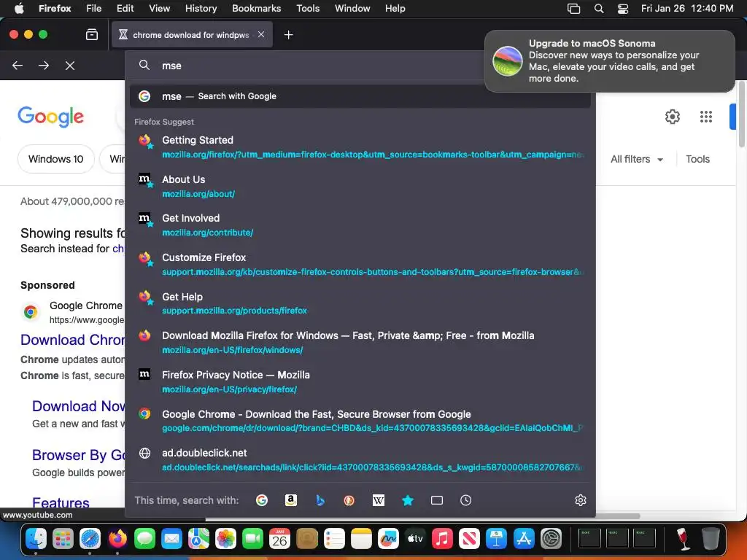The width and height of the screenshot is (747, 560).
Task: Search with Bing in the one-off search row
Action: 320,500
